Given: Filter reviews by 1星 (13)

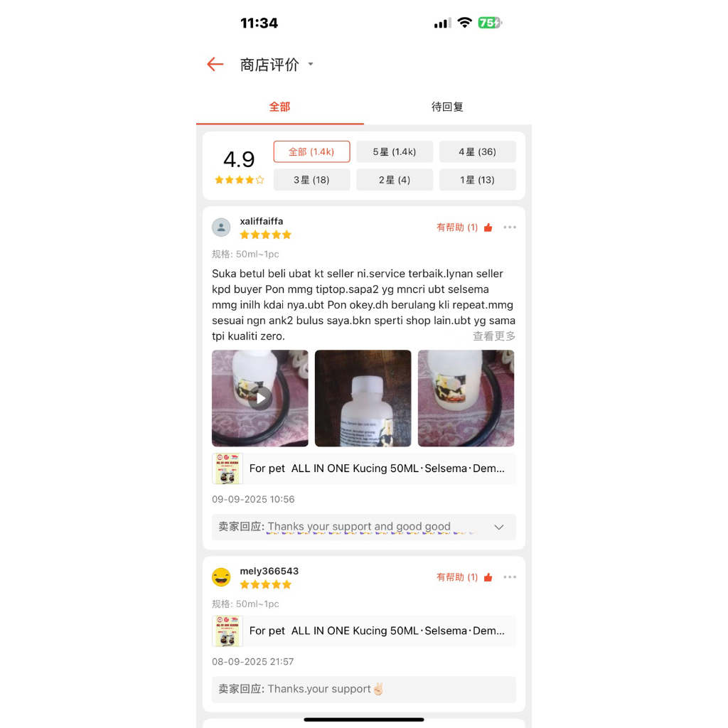Looking at the screenshot, I should click(x=477, y=180).
